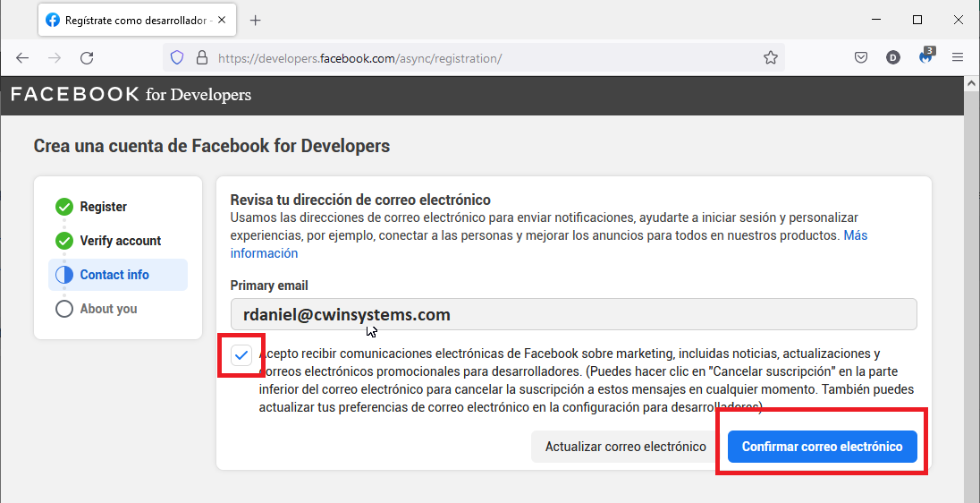
Task: Open the Firefox account avatar icon
Action: (x=892, y=58)
